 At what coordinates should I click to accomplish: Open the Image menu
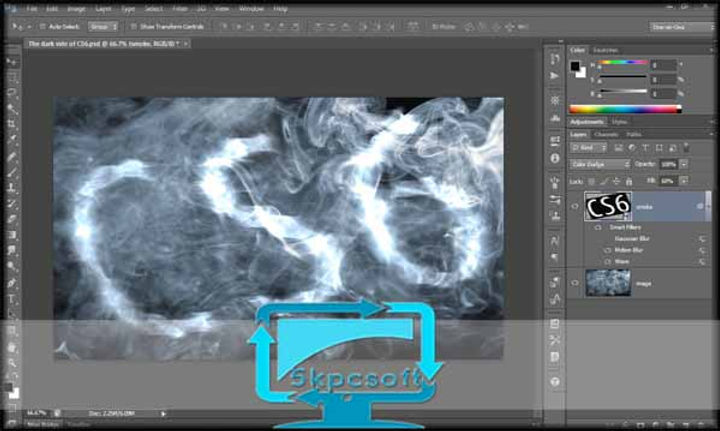(77, 9)
